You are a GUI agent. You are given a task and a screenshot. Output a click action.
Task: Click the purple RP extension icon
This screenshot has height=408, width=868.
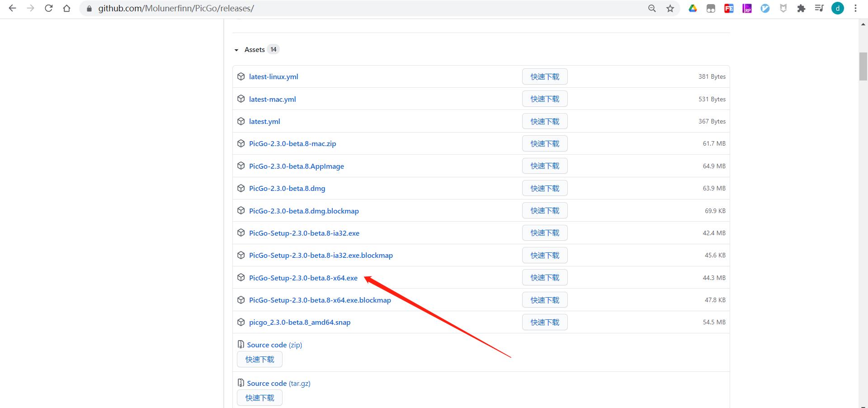(x=747, y=8)
